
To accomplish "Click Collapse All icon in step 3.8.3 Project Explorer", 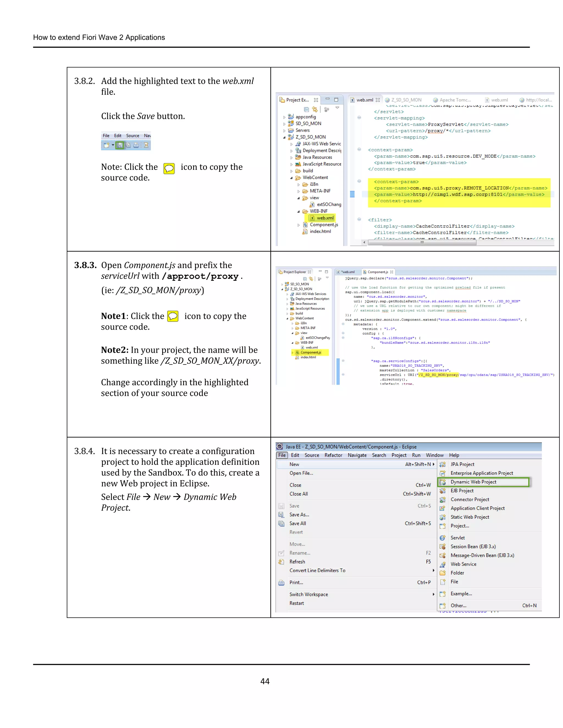I will tap(305, 279).
